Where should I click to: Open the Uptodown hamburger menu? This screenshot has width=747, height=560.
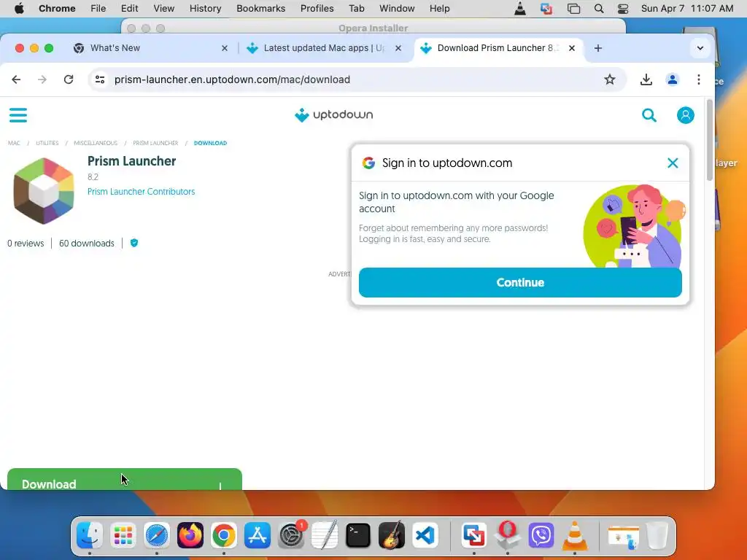[18, 114]
